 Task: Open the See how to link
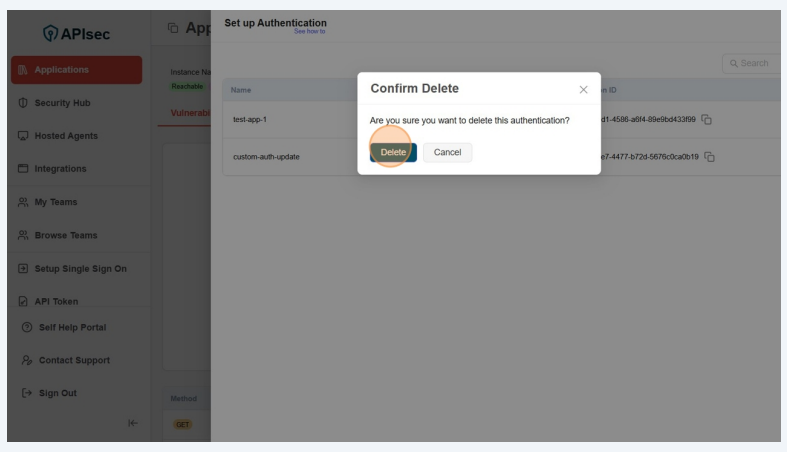point(309,32)
